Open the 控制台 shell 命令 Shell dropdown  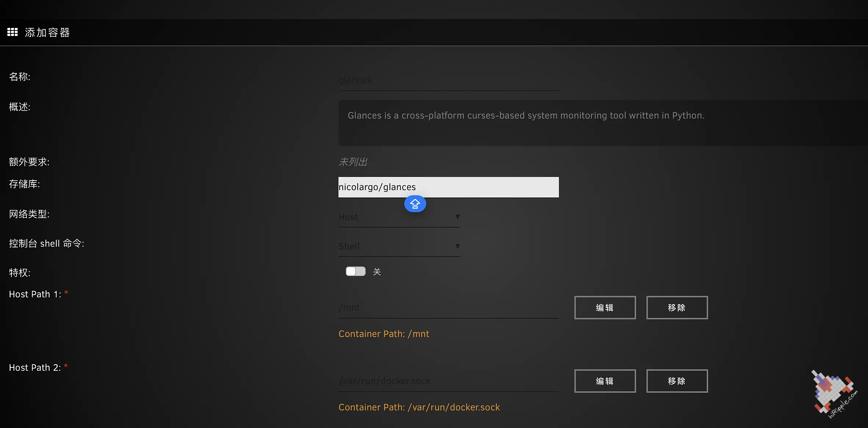[x=399, y=246]
